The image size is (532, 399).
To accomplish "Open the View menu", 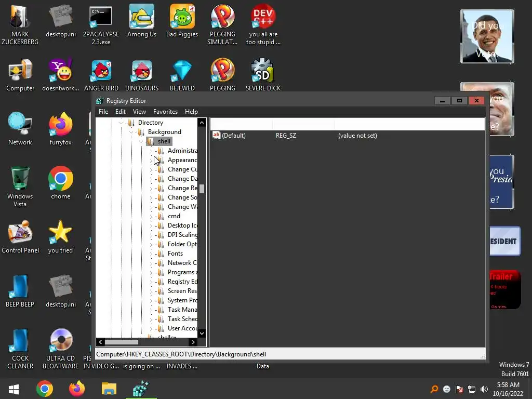I will pyautogui.click(x=139, y=112).
